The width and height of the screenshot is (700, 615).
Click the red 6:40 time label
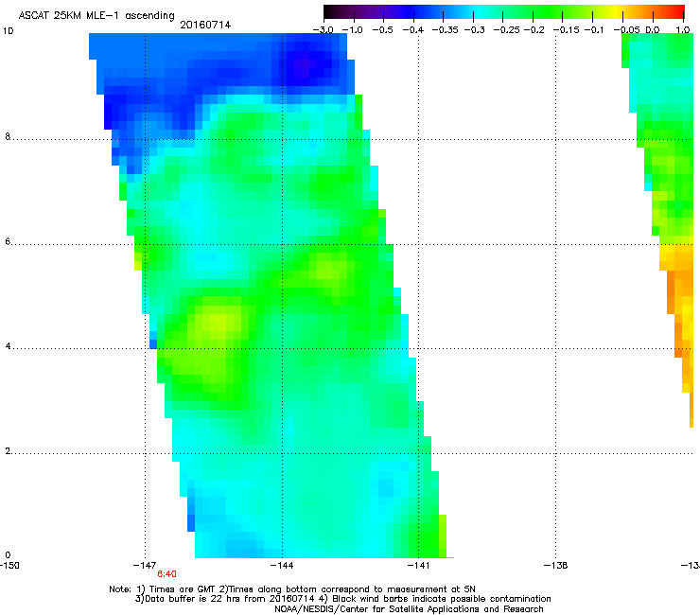coord(167,574)
